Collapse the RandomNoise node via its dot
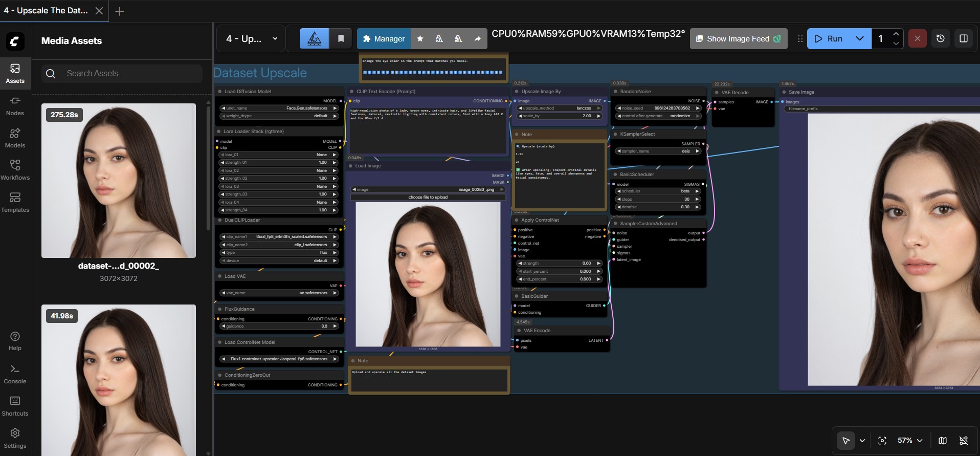This screenshot has width=980, height=456. (615, 92)
